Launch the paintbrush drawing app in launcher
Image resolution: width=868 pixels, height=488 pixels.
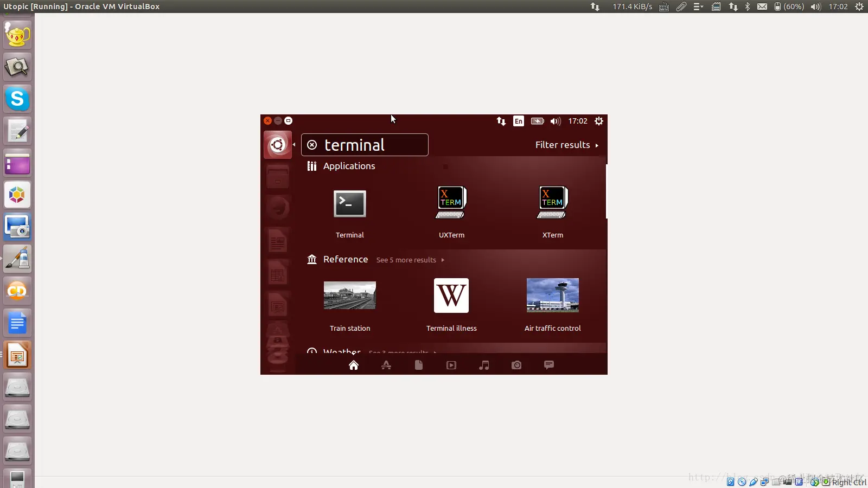point(17,259)
